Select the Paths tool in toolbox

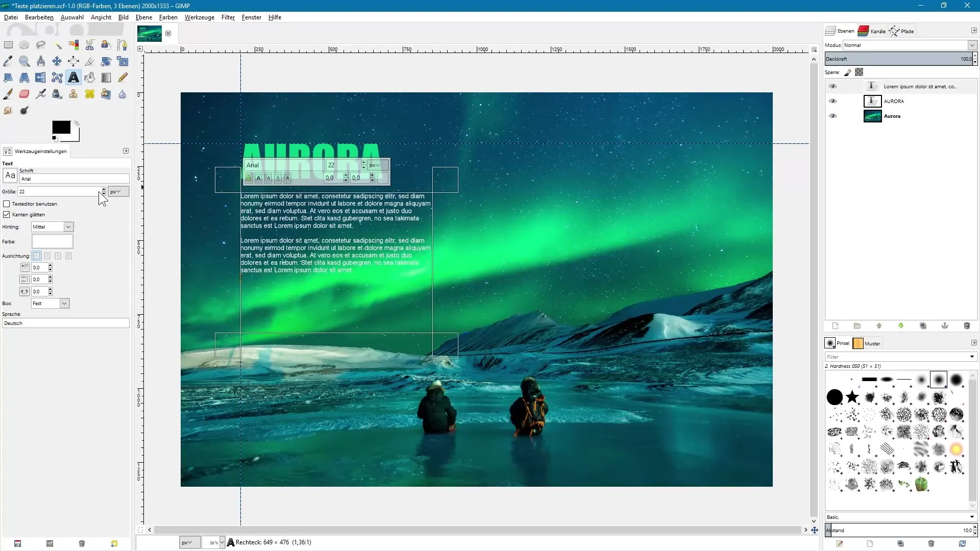click(122, 45)
